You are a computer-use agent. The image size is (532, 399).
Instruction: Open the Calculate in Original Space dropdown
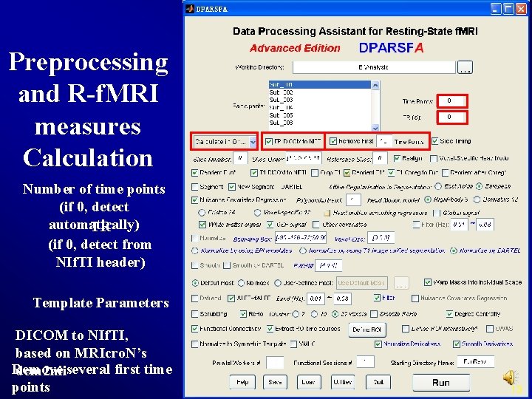pos(253,142)
